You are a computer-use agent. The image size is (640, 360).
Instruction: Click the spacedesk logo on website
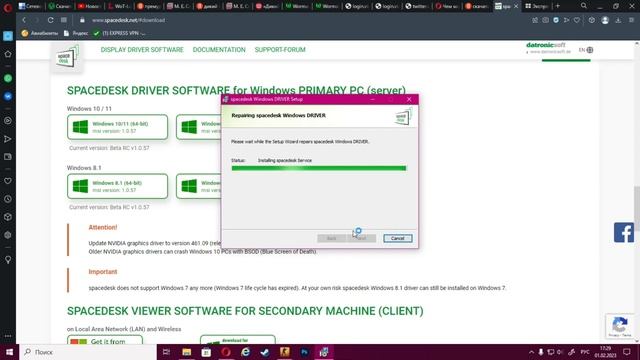point(67,58)
